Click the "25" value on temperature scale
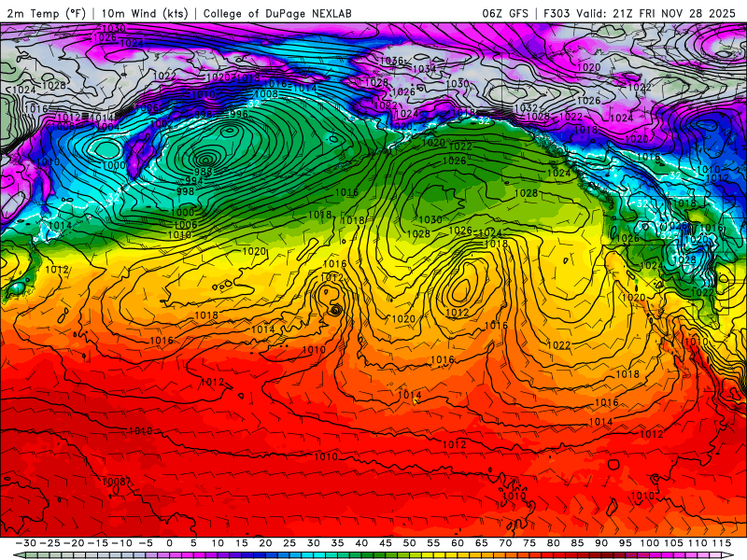This screenshot has height=560, width=747. (x=289, y=543)
